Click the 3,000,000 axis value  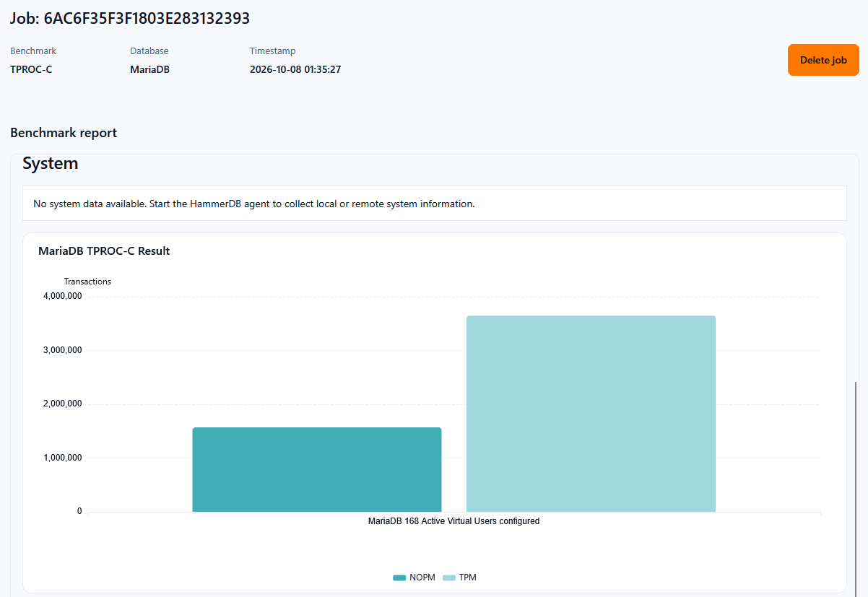click(63, 350)
